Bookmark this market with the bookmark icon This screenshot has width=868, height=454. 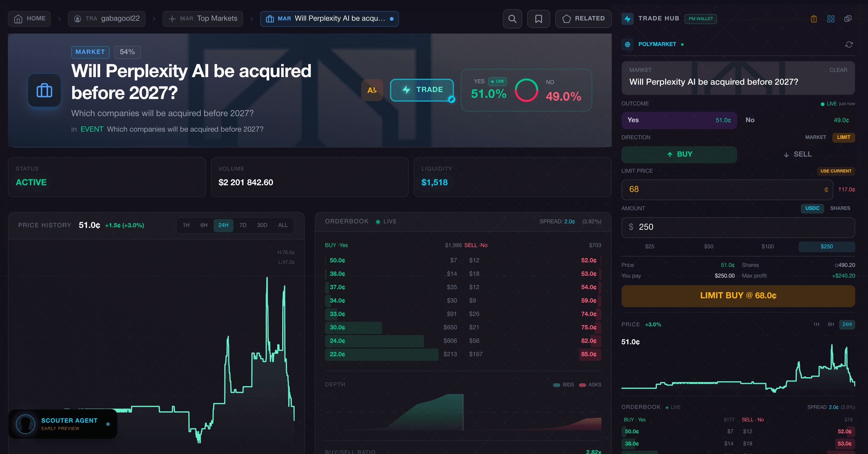538,19
